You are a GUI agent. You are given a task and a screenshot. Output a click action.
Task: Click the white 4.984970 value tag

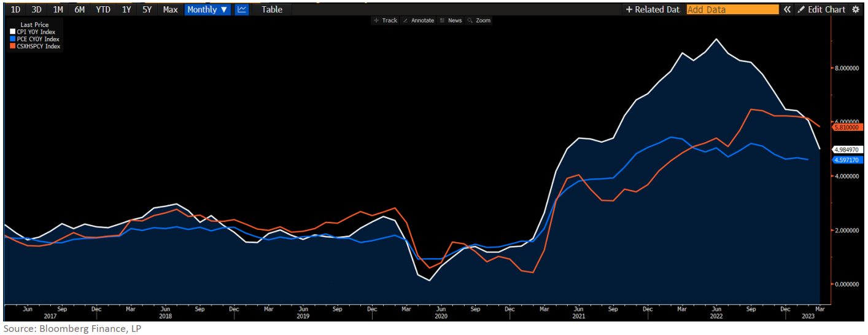pyautogui.click(x=848, y=149)
